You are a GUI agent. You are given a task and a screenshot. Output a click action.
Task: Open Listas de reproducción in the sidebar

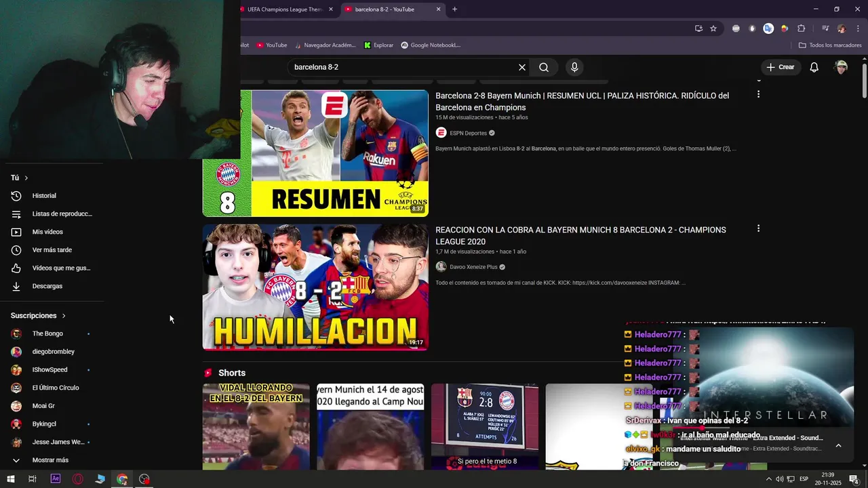52,214
